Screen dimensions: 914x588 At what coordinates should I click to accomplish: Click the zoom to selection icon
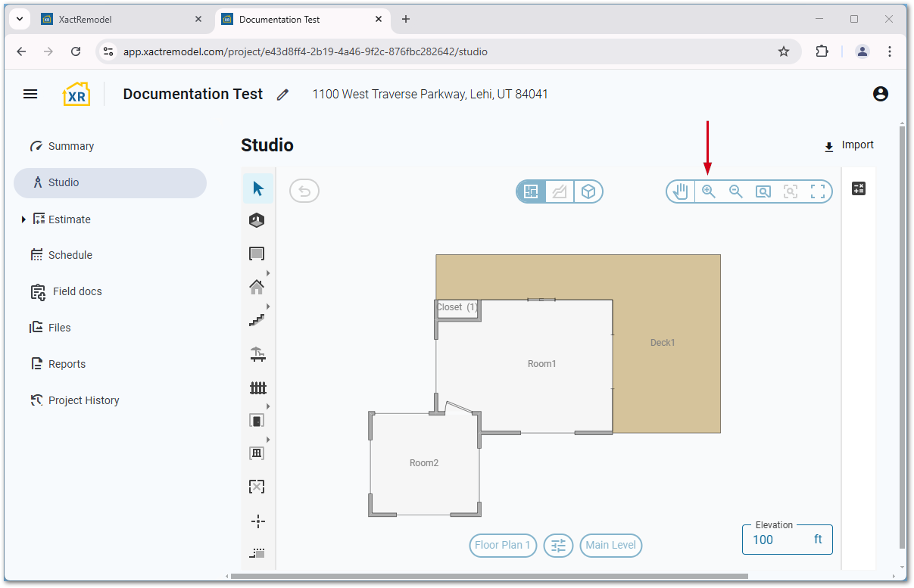click(791, 191)
